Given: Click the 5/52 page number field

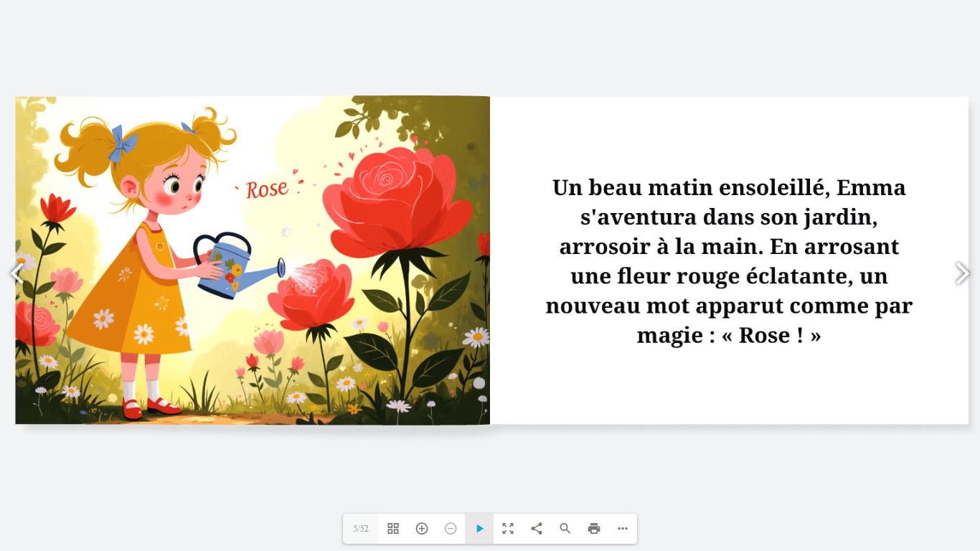Looking at the screenshot, I should click(x=361, y=529).
